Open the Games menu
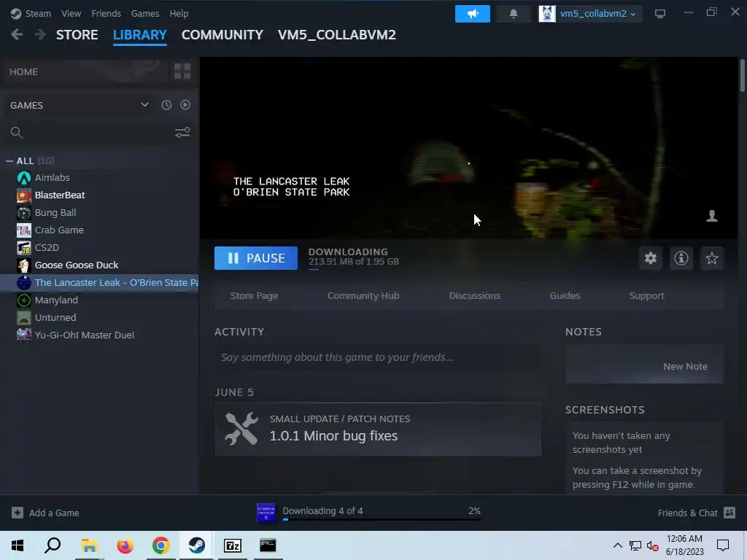The height and width of the screenshot is (560, 747). [145, 13]
